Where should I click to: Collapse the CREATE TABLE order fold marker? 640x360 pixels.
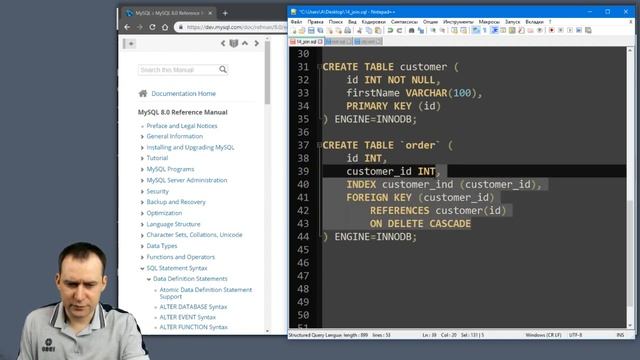(319, 145)
